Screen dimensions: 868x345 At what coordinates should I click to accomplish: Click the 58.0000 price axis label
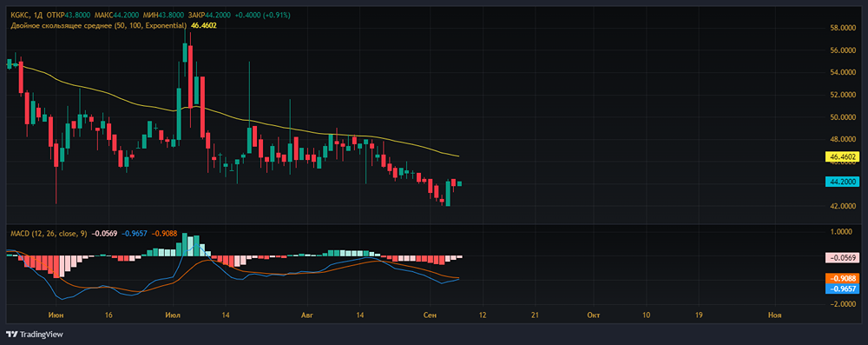coord(844,28)
